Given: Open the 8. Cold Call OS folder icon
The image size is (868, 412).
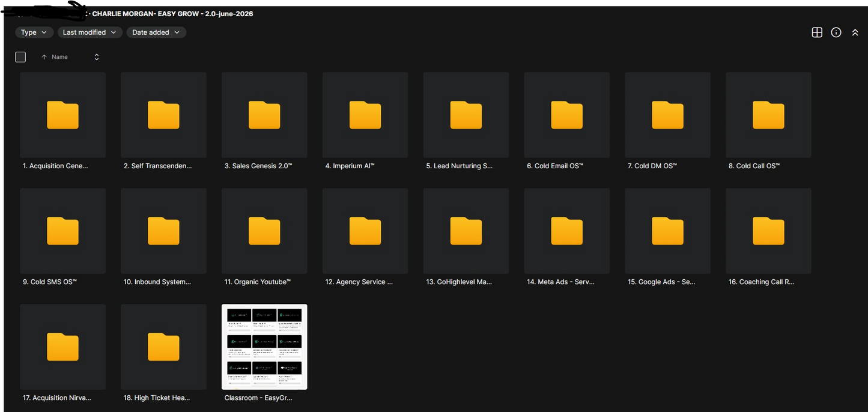Looking at the screenshot, I should click(x=769, y=115).
